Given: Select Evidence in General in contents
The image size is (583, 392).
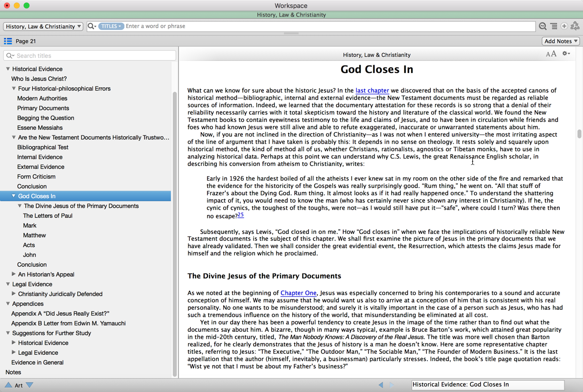Looking at the screenshot, I should click(37, 362).
